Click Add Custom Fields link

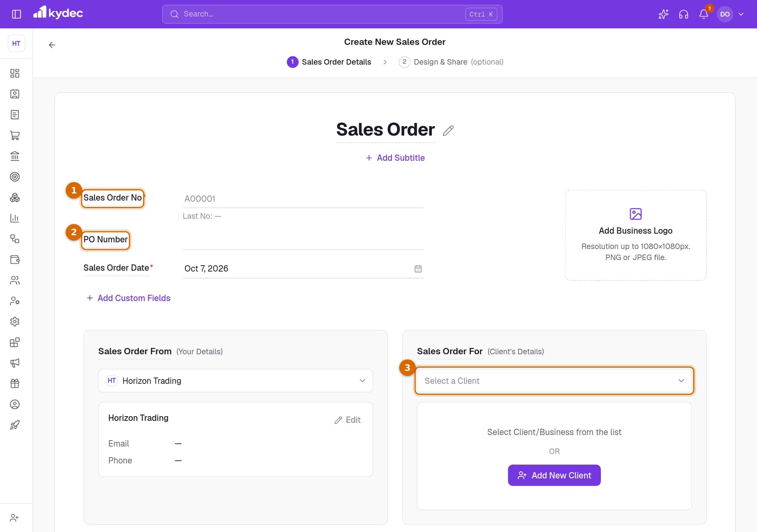(x=129, y=298)
